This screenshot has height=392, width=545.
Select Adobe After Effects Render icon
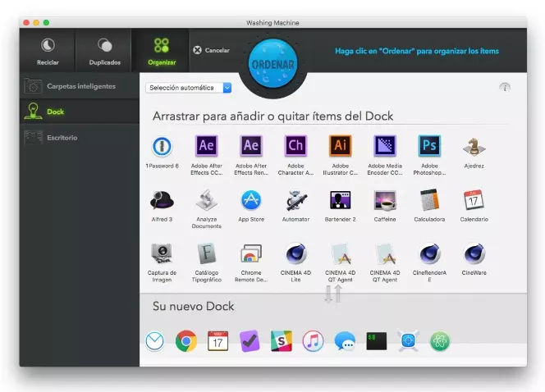[x=251, y=146]
